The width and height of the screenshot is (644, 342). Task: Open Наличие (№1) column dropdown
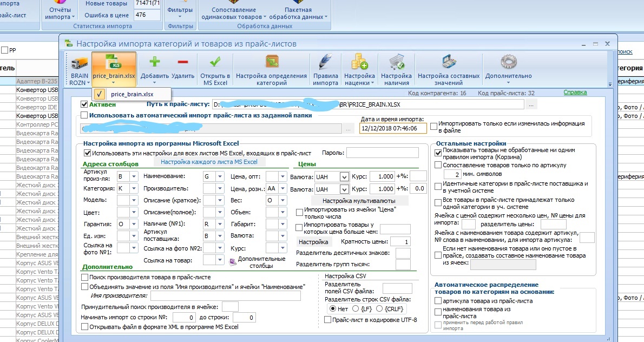[x=220, y=224]
